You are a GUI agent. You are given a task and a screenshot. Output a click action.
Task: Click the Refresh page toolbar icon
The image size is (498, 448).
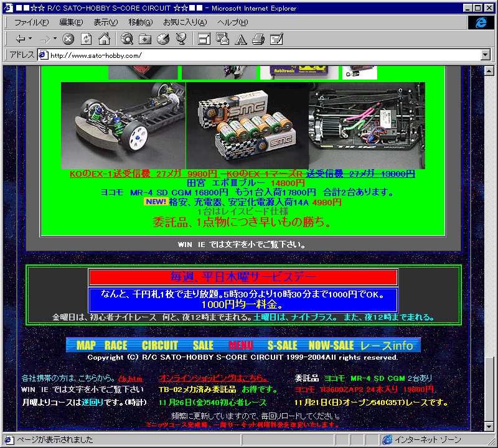tap(86, 39)
